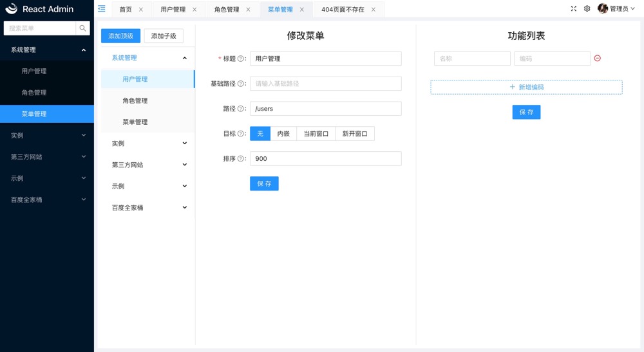
Task: Select 内嵌 as target option
Action: pos(283,134)
